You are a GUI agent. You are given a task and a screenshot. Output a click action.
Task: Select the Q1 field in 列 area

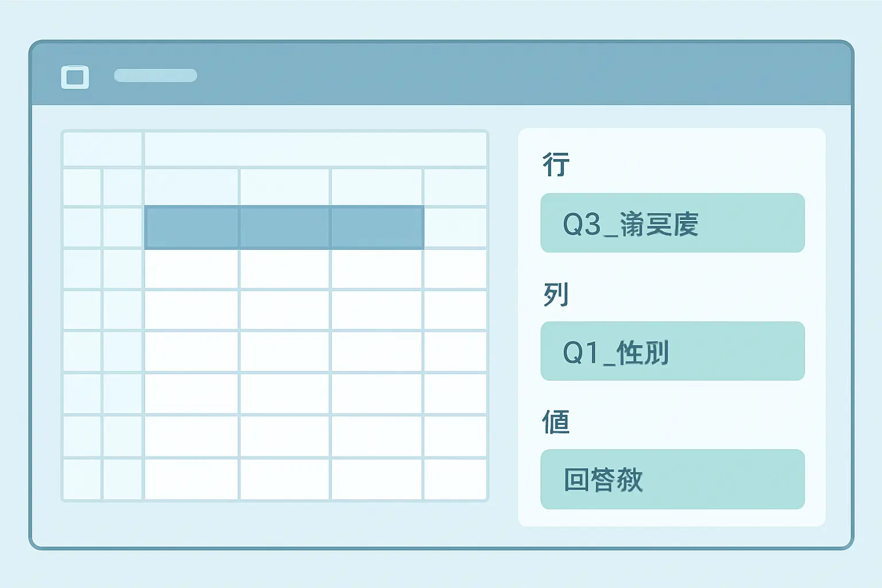pyautogui.click(x=672, y=351)
